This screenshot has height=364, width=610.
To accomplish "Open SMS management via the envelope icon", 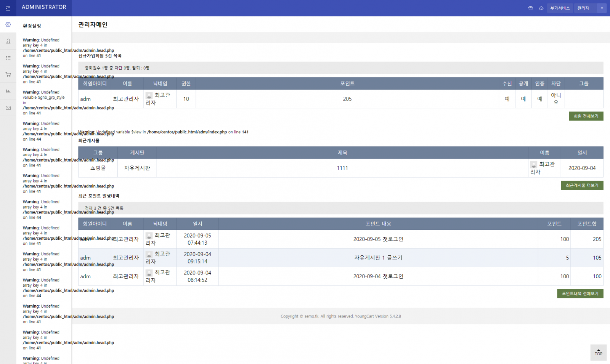I will tap(8, 108).
